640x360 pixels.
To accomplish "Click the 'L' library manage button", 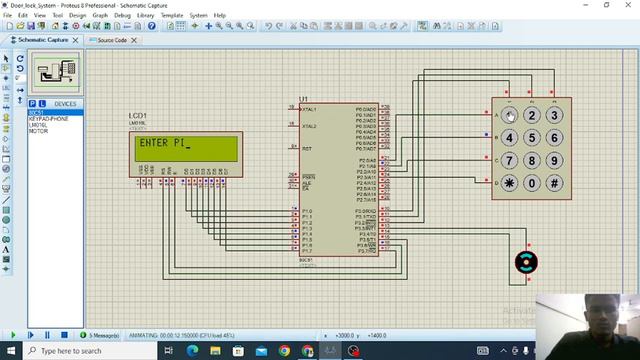I will pyautogui.click(x=42, y=104).
